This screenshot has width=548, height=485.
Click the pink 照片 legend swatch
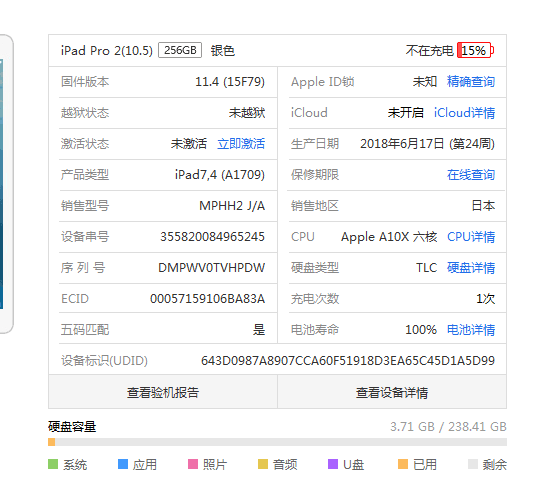click(x=193, y=464)
